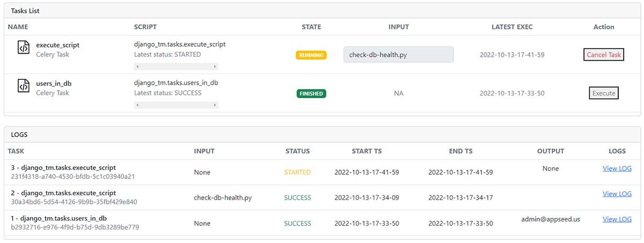Click 'Latest status: STARTED' text
The image size is (644, 243).
[167, 54]
